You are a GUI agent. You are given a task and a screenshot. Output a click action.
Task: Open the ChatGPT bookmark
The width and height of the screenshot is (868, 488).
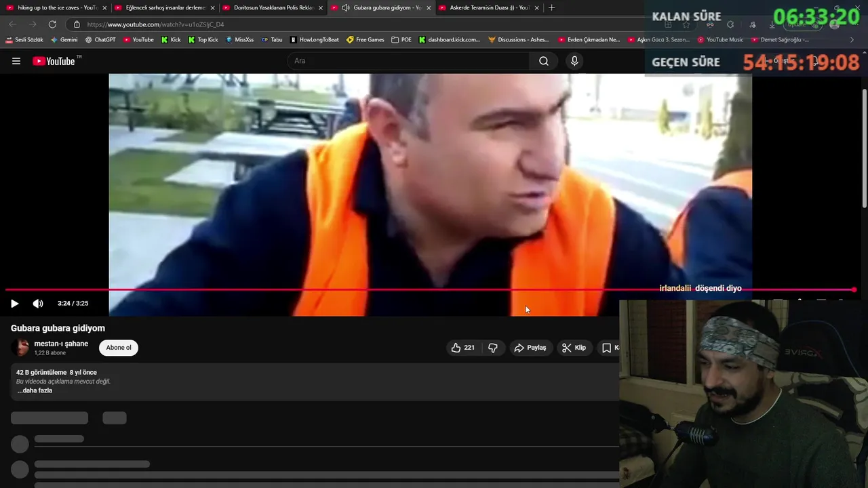pyautogui.click(x=100, y=40)
